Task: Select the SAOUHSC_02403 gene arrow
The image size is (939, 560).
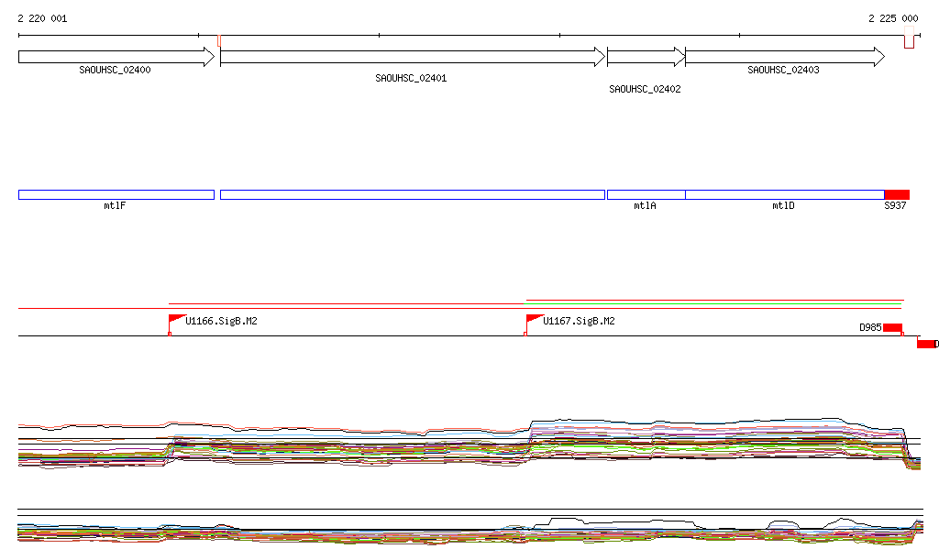Action: click(x=784, y=57)
